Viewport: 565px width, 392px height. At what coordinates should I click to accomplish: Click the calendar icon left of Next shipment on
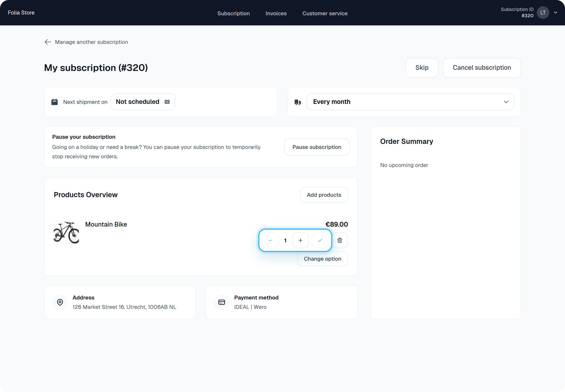55,102
